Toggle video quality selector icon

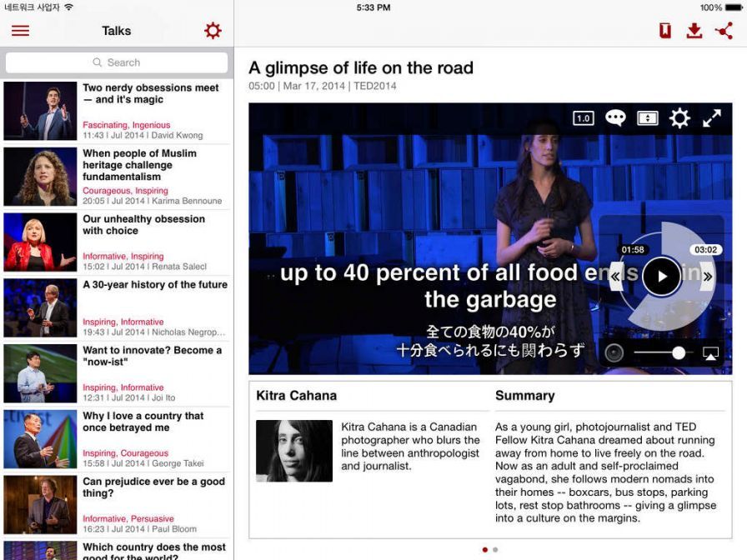[x=647, y=117]
